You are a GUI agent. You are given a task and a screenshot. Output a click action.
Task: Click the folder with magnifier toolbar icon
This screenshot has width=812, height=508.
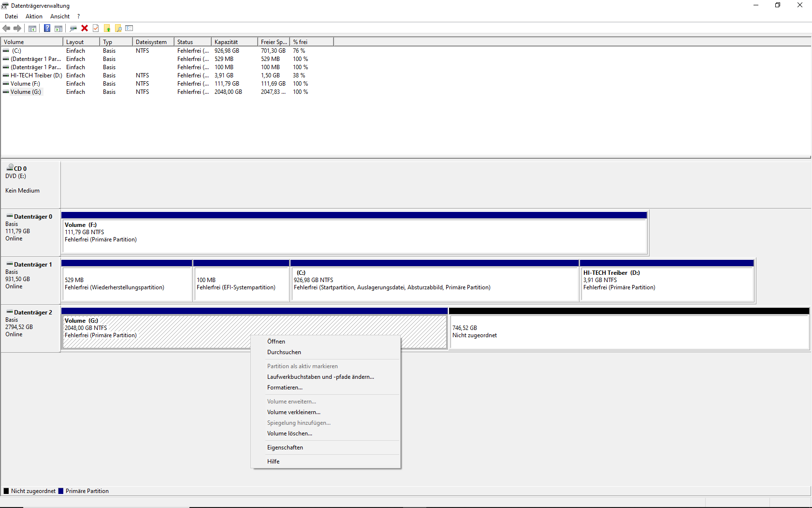pos(118,28)
